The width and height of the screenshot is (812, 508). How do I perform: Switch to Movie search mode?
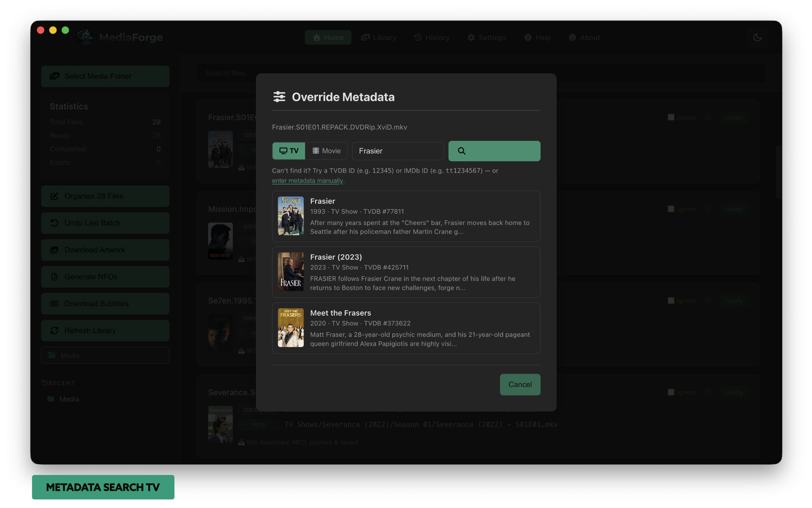click(326, 151)
